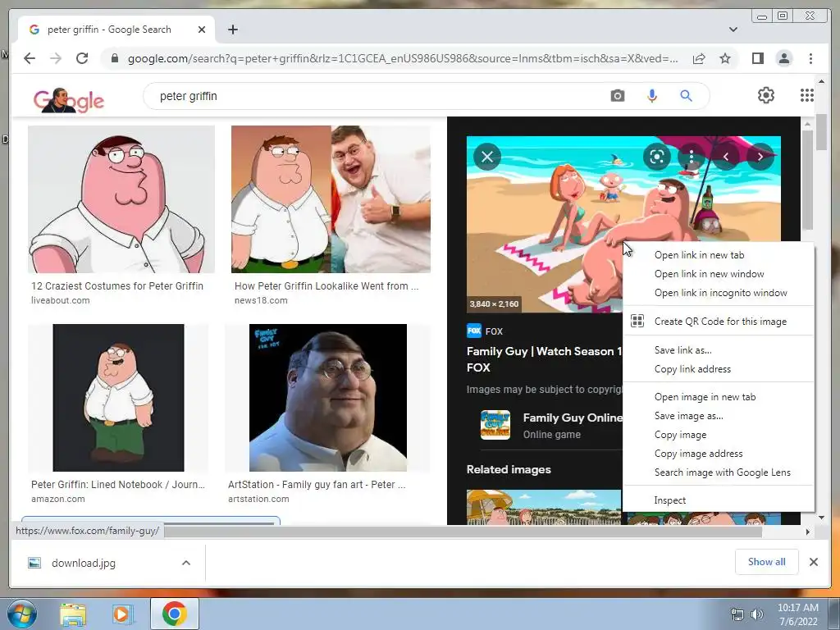Open the Google apps grid
Screen dimensions: 840x630
807,95
